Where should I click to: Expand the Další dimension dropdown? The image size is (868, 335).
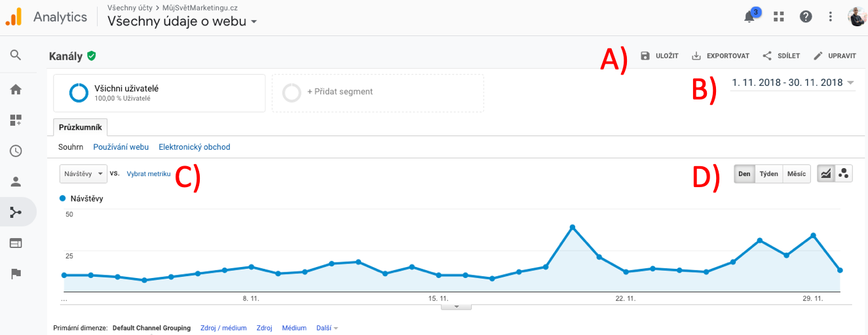pos(327,328)
